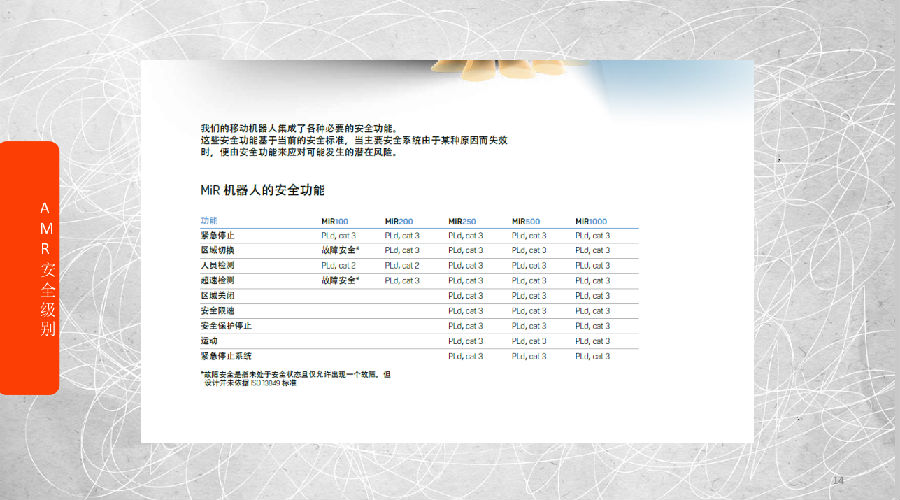900x500 pixels.
Task: Click the footnote line mentioning ISO 13849 标准
Action: (x=250, y=382)
